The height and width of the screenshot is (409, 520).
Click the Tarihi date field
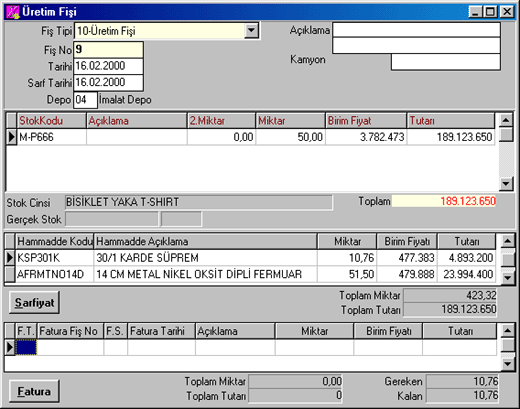[108, 66]
